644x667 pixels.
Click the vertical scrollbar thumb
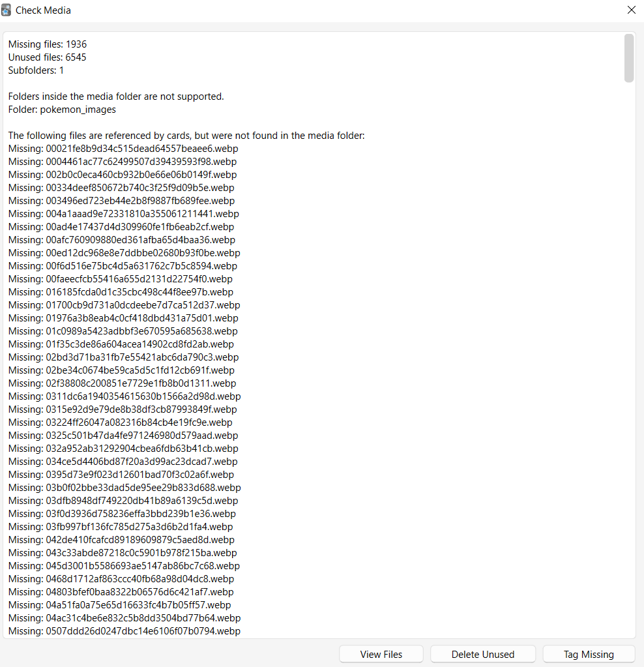click(x=629, y=58)
